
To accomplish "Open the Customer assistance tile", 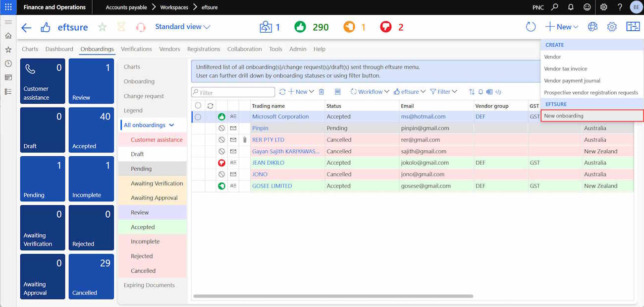I will (x=43, y=81).
